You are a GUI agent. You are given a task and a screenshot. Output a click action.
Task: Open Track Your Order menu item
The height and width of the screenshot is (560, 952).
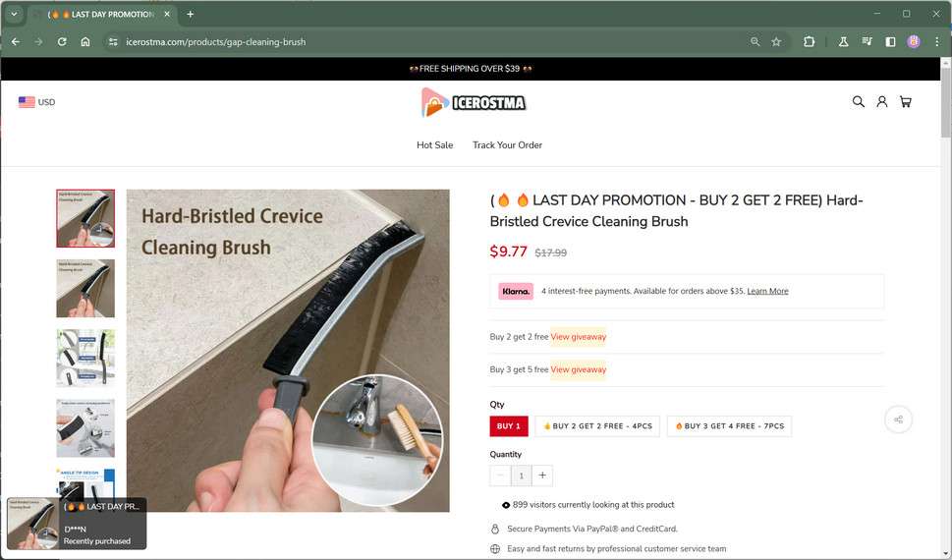(x=508, y=145)
